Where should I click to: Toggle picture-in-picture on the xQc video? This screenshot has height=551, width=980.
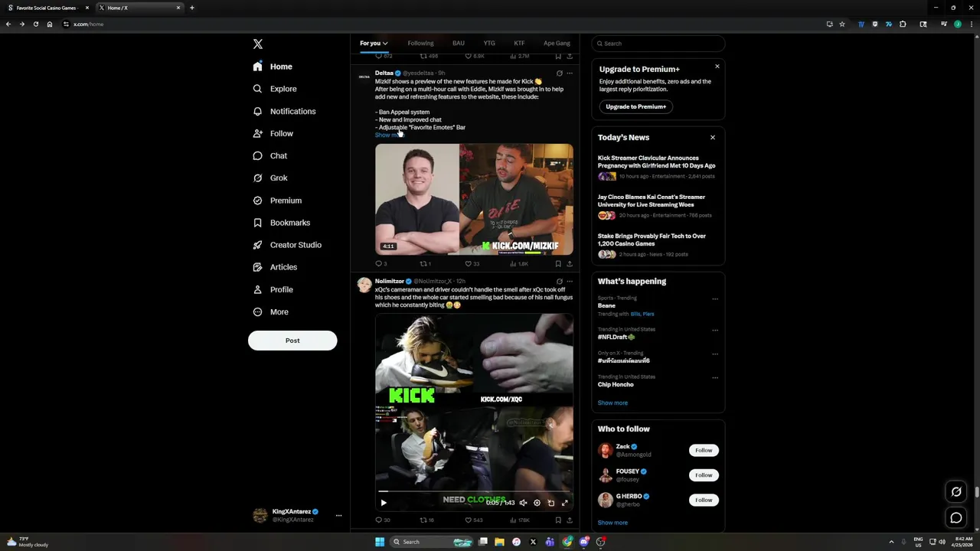pos(550,503)
